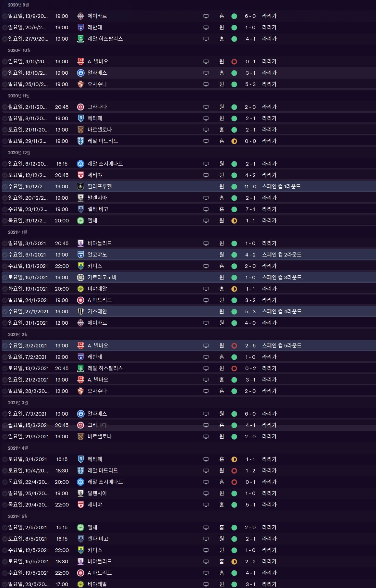Viewport: 376px width, 588px height.
Task: Open the 바야돌리드 crest in the 3/1/2021 row
Action: pos(80,243)
